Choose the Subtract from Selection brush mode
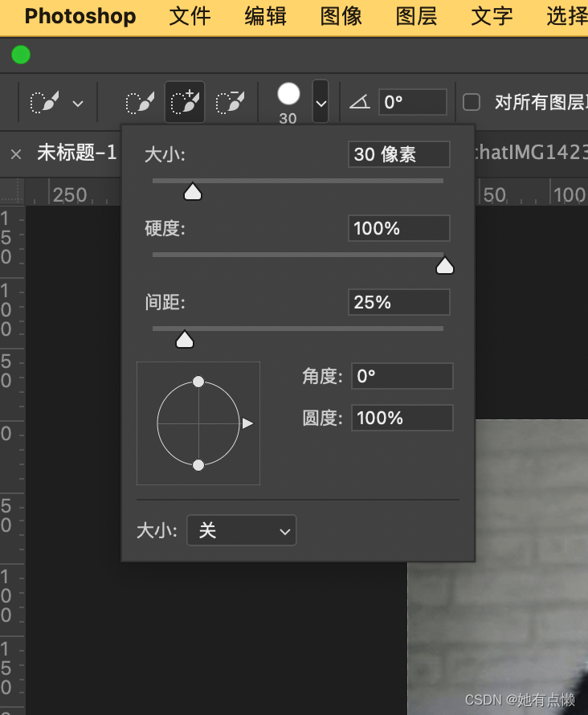 (230, 102)
